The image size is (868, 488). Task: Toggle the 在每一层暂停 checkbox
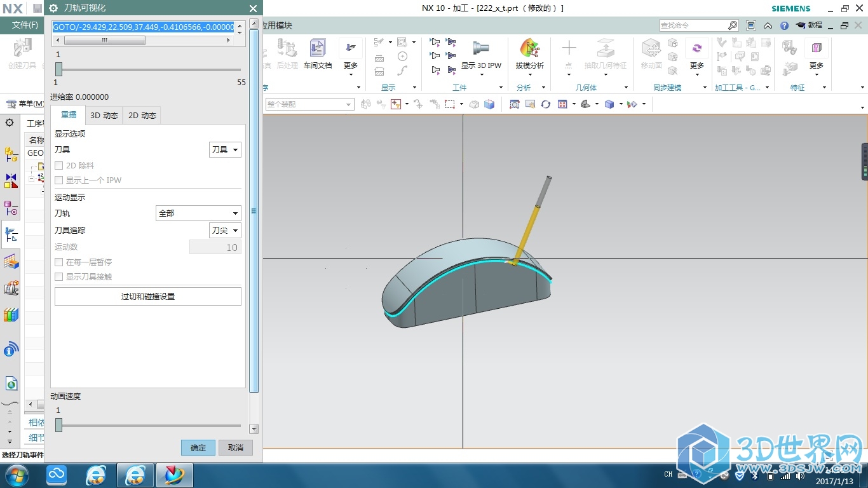59,262
